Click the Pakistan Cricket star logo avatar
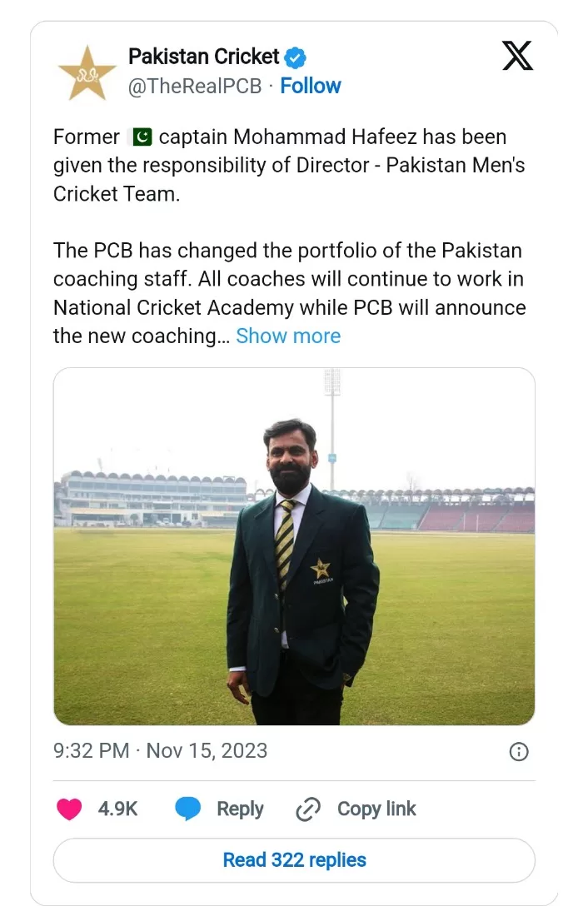 (x=87, y=72)
